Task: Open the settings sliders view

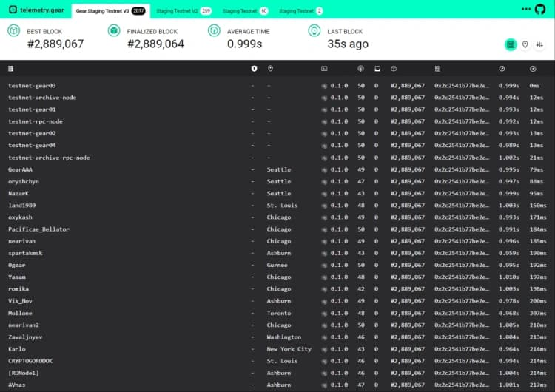Action: click(x=540, y=44)
